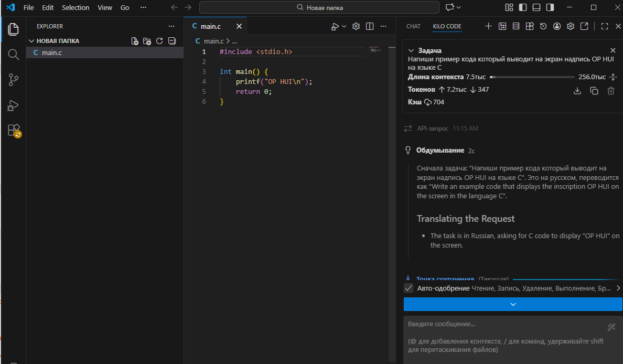This screenshot has height=364, width=623.
Task: Open the Extensions view in activity bar
Action: coord(13,131)
